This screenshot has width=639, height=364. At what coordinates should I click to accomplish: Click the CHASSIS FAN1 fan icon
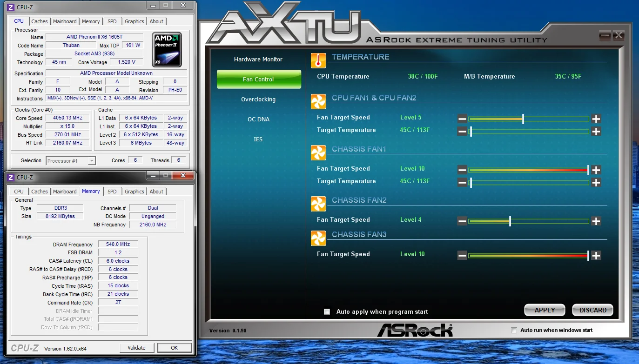318,153
